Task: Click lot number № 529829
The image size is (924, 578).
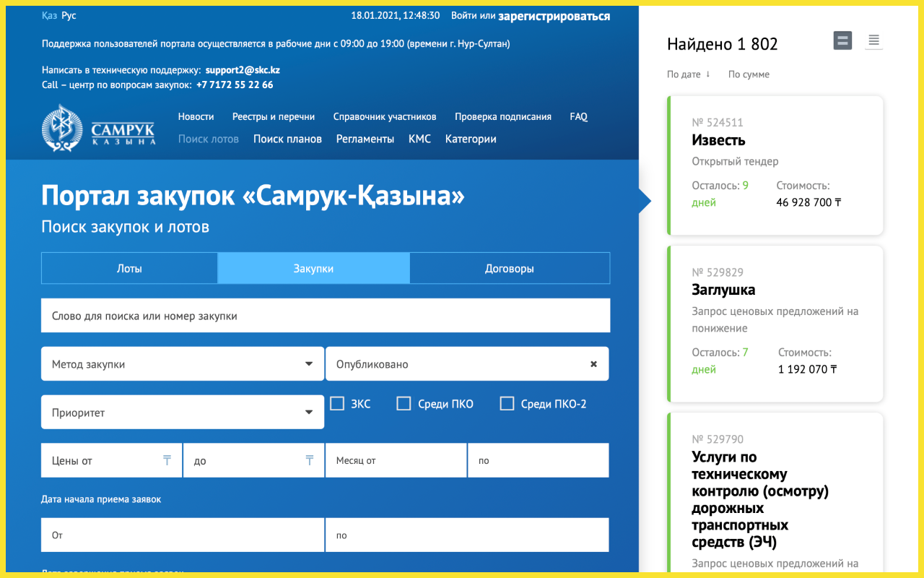Action: [x=718, y=272]
